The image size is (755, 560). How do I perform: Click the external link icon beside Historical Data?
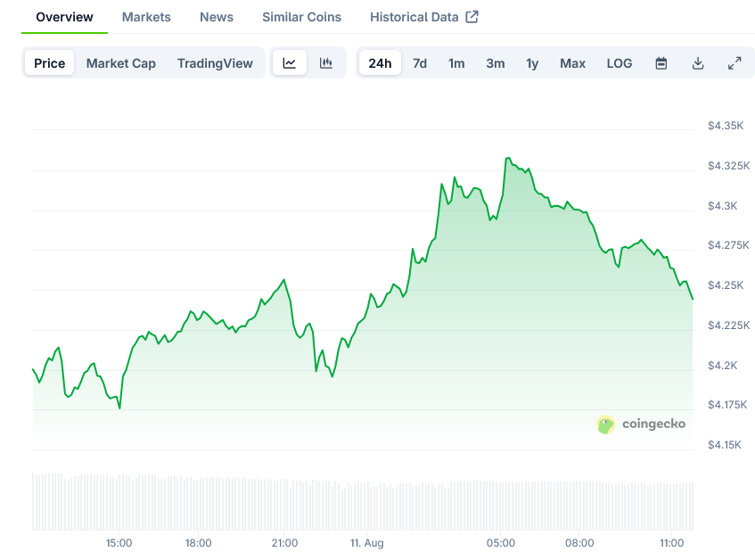(472, 17)
